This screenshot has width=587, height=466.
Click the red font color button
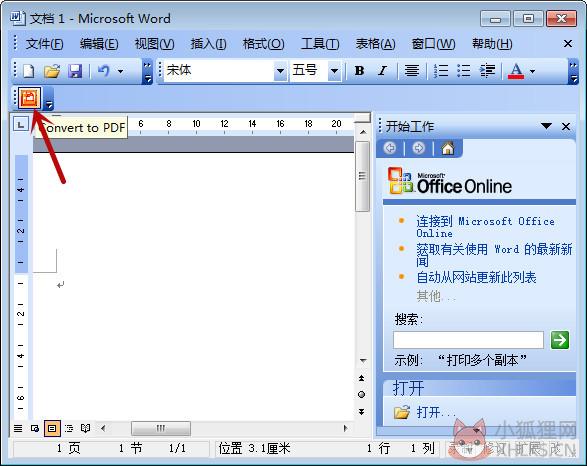click(515, 70)
